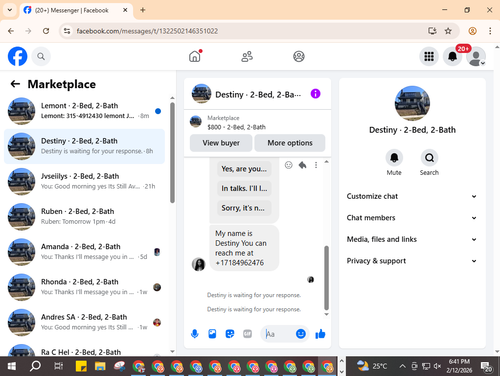Screen dimensions: 500x376
Task: Open the Ruben 2-Bed, 2-Bath conversation
Action: click(x=84, y=217)
